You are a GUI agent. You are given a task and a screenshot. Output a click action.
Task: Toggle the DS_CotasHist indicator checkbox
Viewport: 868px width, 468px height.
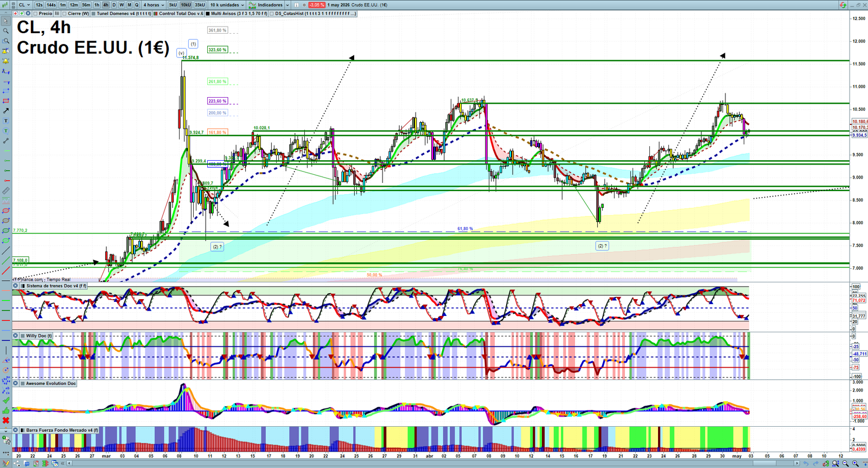(x=272, y=14)
